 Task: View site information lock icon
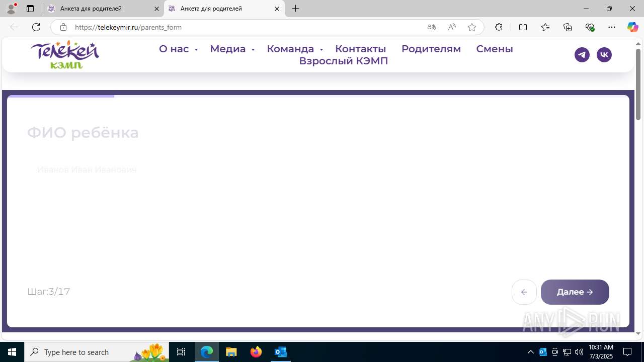(63, 27)
